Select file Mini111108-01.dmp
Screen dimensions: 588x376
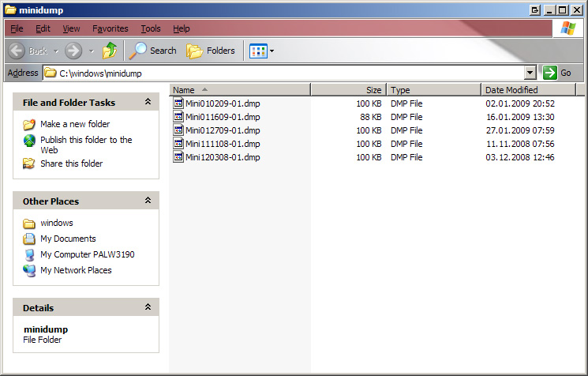point(223,144)
